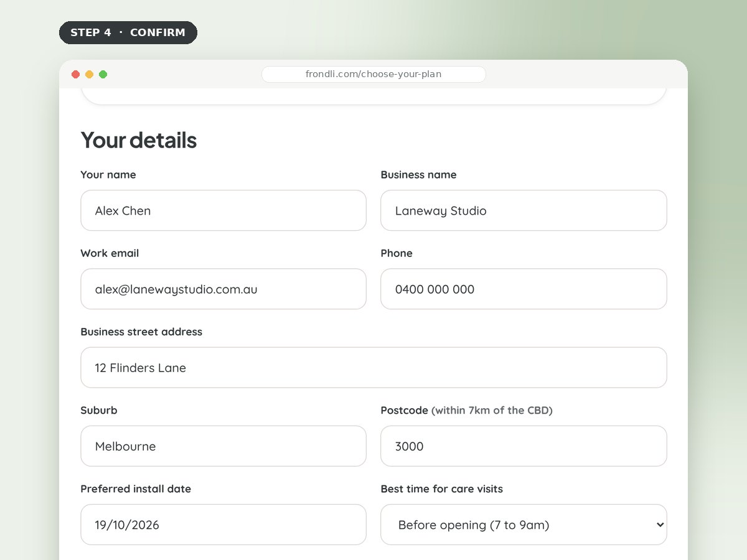Click the Preferred install date label

(136, 488)
